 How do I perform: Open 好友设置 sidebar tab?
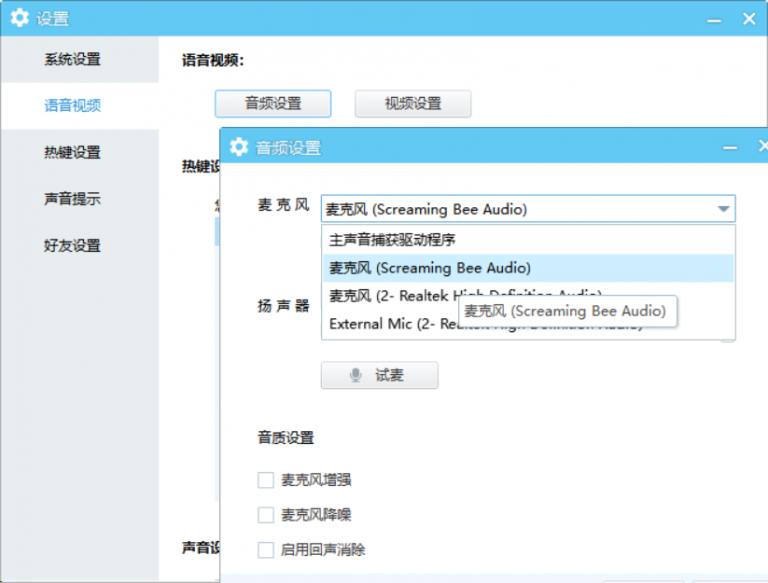coord(72,245)
